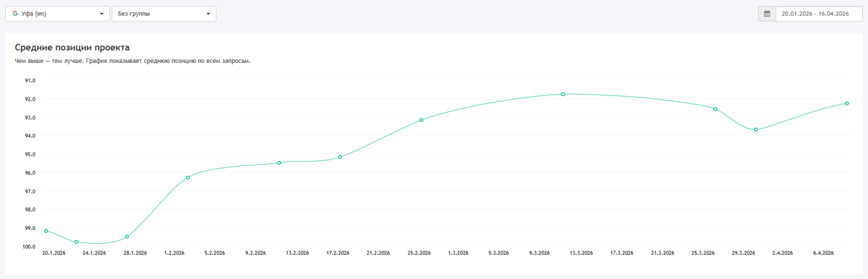This screenshot has height=279, width=868.
Task: Click the x-axis date 13.3.2026
Action: [580, 253]
